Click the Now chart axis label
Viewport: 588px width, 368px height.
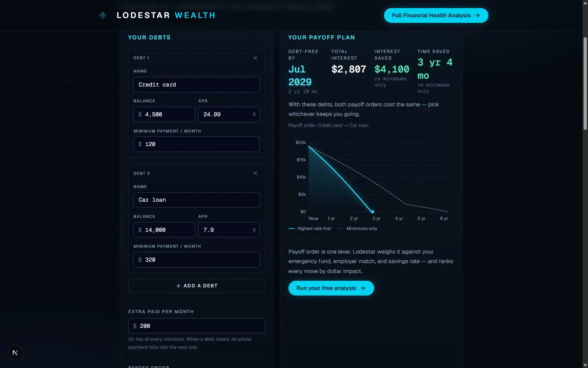coord(313,219)
